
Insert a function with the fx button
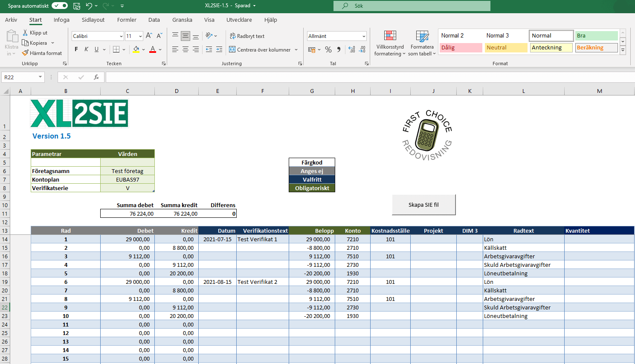pyautogui.click(x=96, y=77)
